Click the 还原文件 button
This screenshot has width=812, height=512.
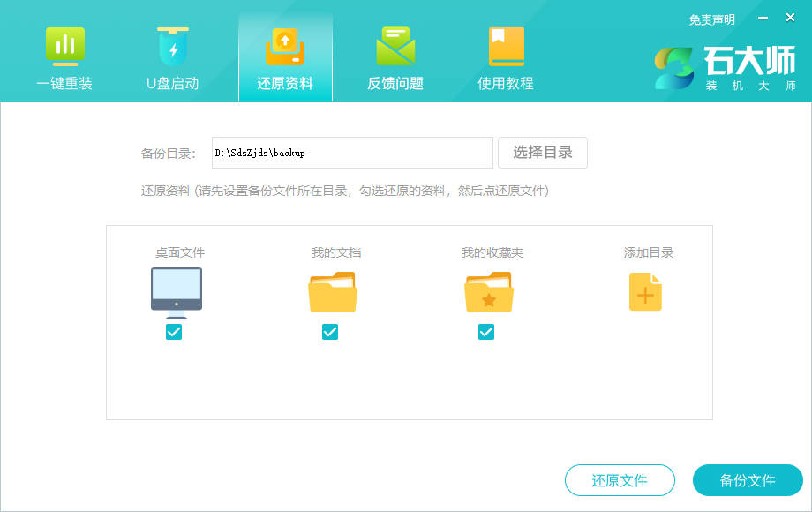tap(620, 480)
